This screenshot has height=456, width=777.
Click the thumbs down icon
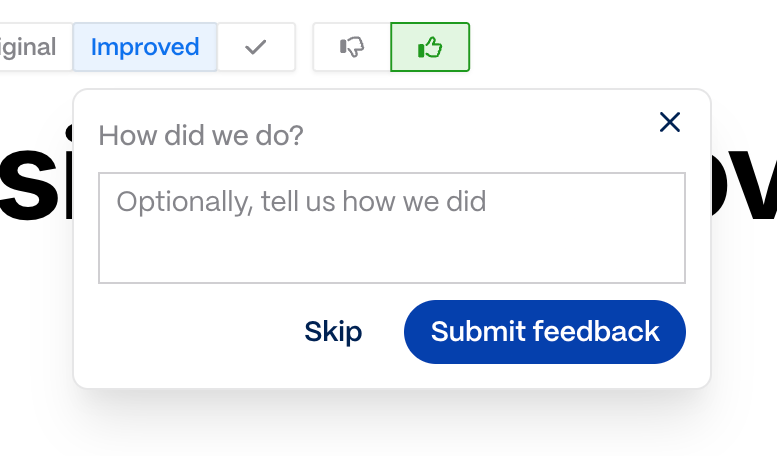352,47
